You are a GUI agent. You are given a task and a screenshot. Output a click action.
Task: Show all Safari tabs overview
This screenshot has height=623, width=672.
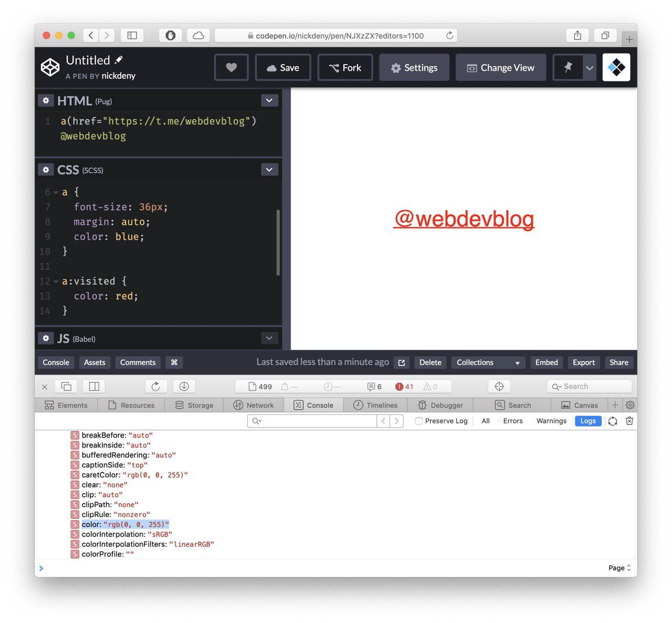pos(605,35)
